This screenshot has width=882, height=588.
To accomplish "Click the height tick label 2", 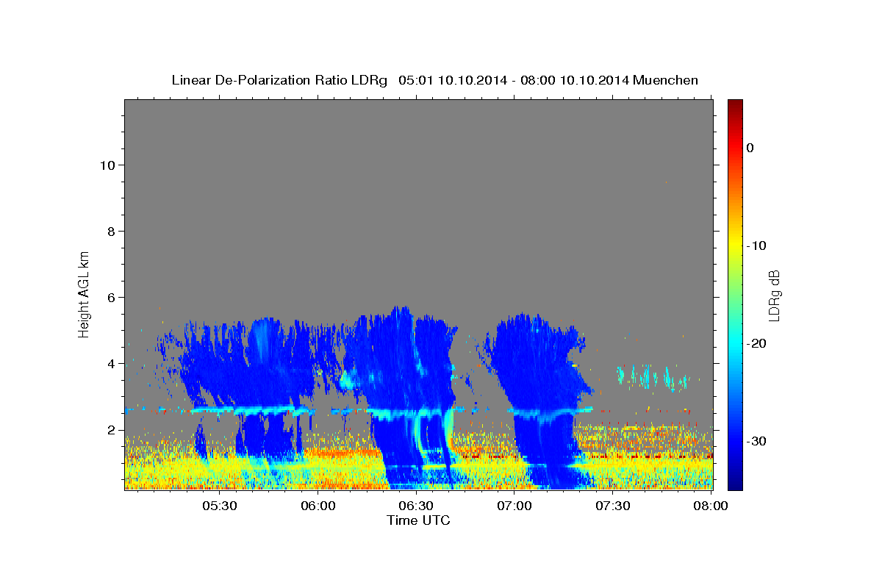I will pyautogui.click(x=111, y=429).
